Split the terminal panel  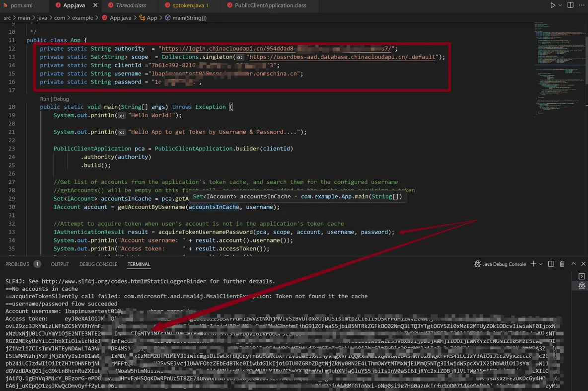pos(551,264)
